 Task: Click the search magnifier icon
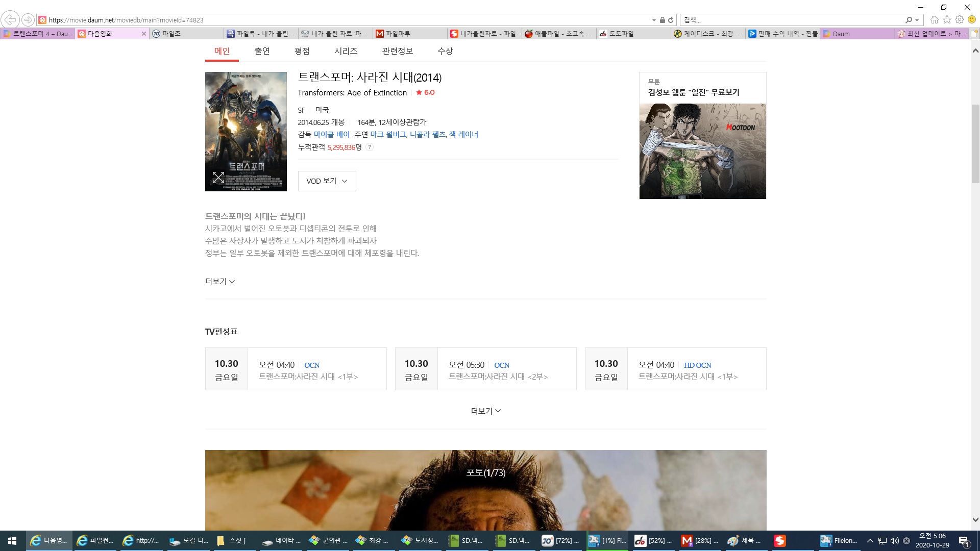[909, 20]
